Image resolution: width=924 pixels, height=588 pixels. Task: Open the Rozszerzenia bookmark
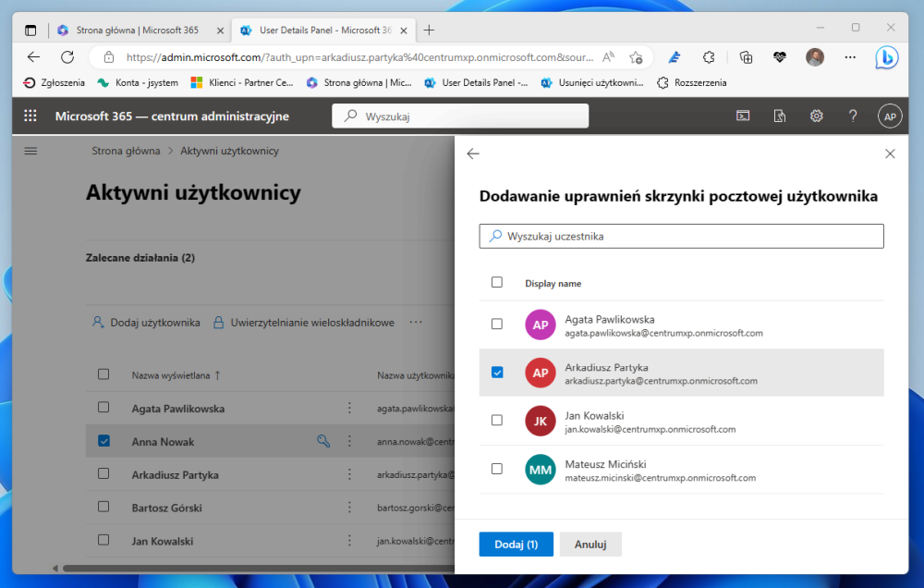pos(692,82)
